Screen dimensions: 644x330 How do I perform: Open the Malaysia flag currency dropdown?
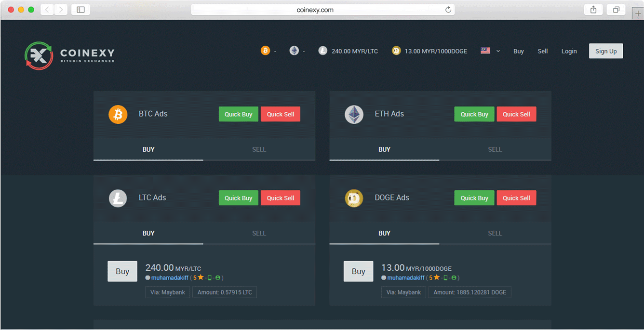490,51
